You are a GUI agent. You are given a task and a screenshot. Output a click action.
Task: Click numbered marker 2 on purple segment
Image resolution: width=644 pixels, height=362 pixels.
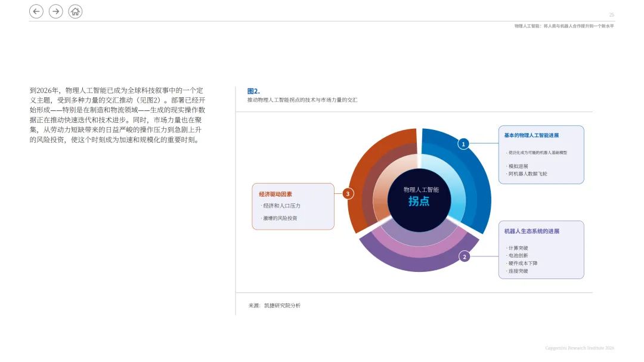pyautogui.click(x=465, y=257)
